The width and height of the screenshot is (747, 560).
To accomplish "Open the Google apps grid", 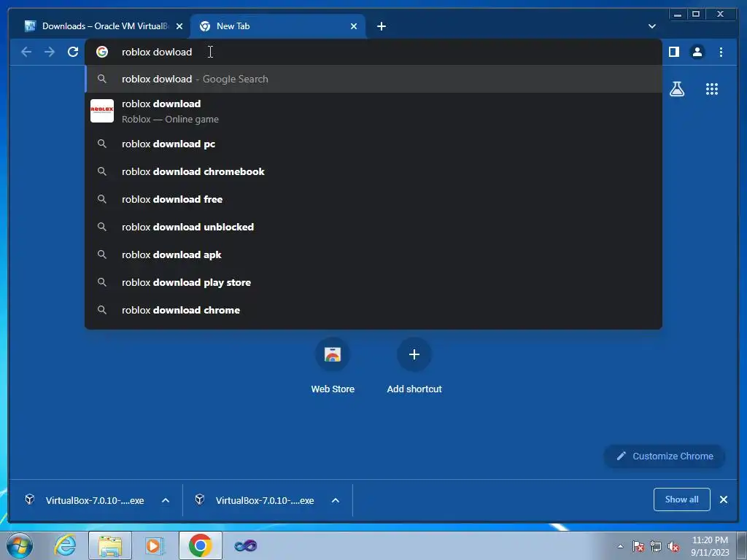I will tap(712, 89).
